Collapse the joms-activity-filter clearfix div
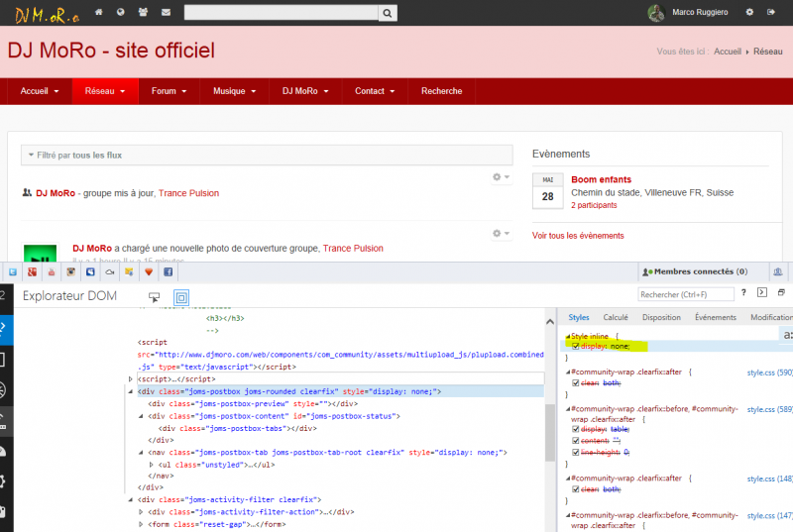793x532 pixels. [131, 499]
